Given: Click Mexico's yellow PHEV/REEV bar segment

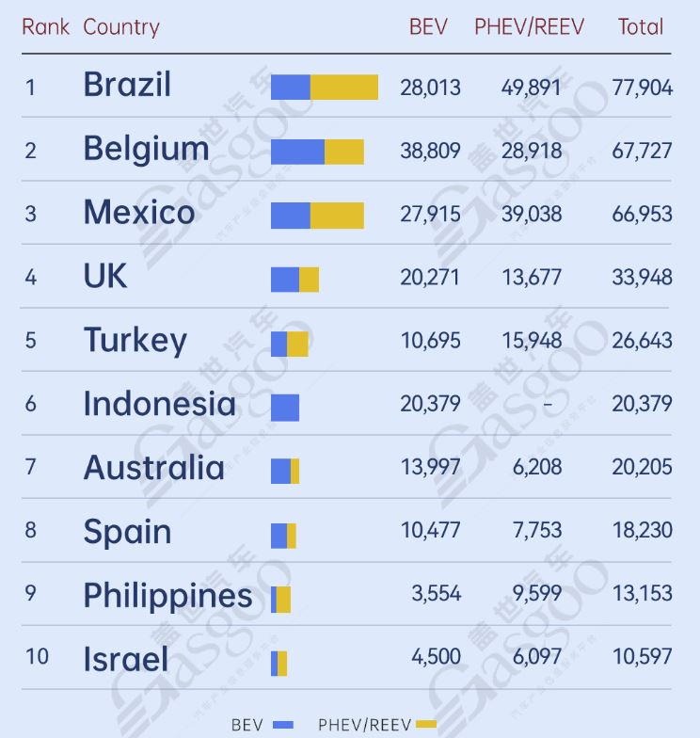Looking at the screenshot, I should coord(337,216).
